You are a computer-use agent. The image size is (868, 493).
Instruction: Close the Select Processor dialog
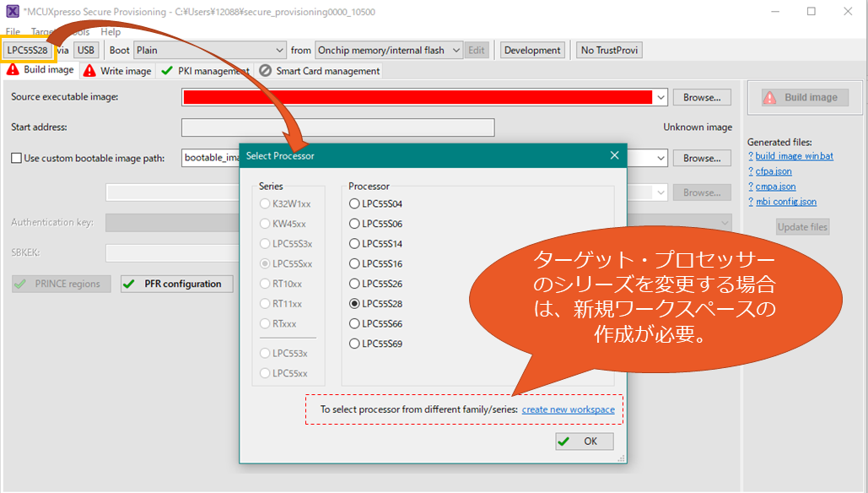point(614,155)
